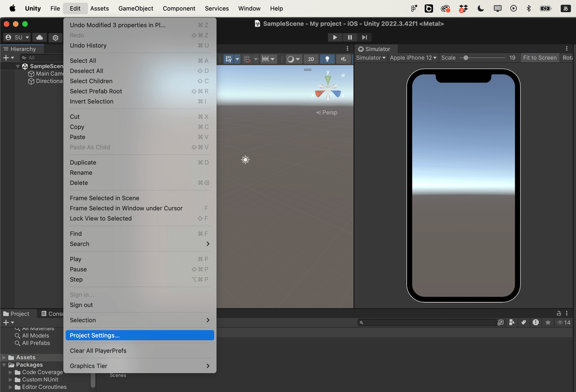This screenshot has width=576, height=392.
Task: Click the search by log type icon
Action: click(536, 322)
